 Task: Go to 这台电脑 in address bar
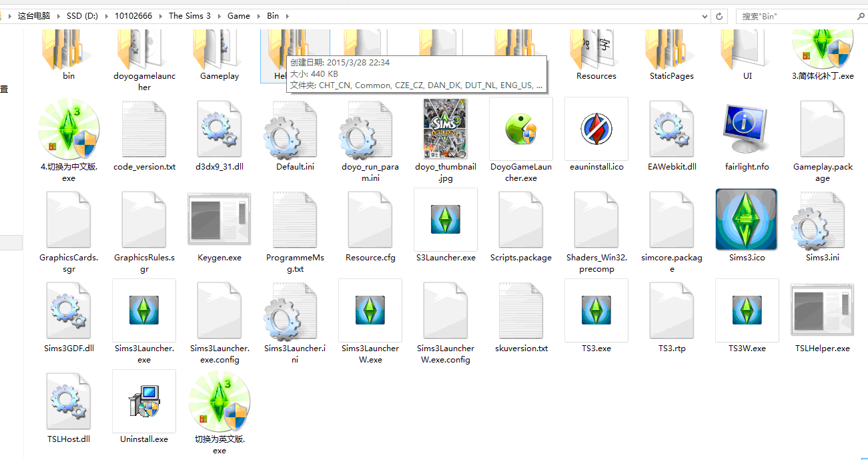coord(34,15)
